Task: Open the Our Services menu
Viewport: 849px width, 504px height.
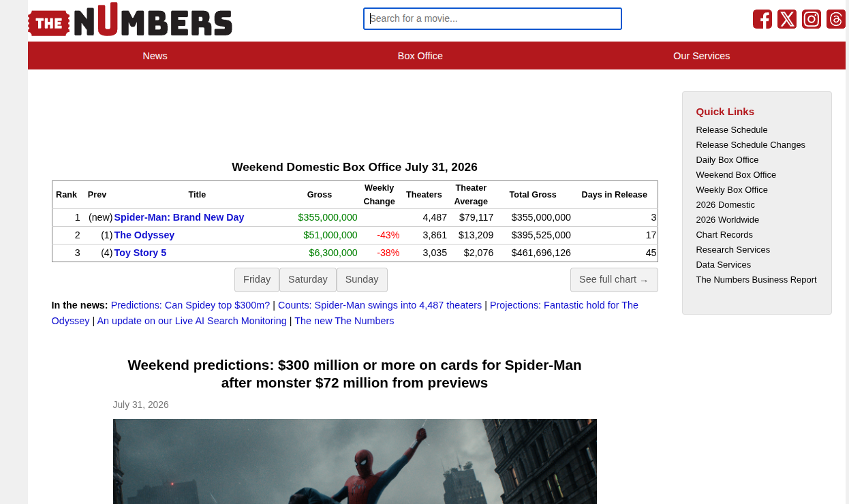Action: click(x=702, y=56)
